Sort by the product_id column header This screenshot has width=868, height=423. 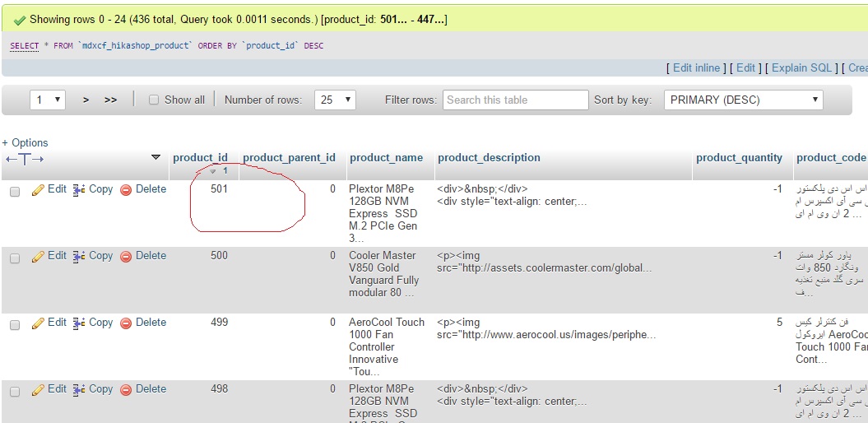201,158
